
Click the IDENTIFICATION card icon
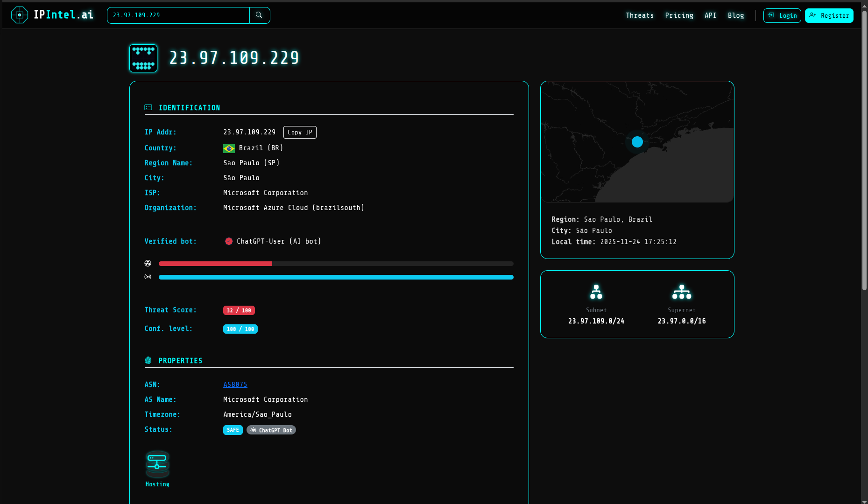(148, 107)
